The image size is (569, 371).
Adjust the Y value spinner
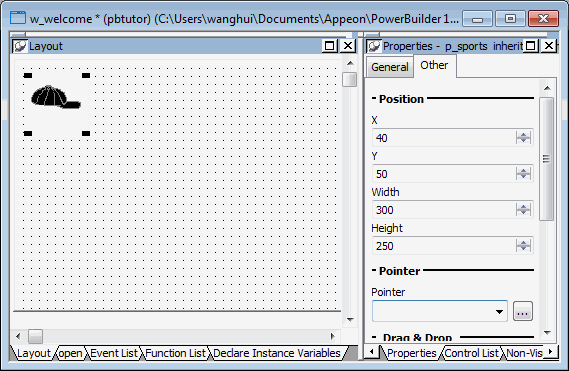[523, 174]
